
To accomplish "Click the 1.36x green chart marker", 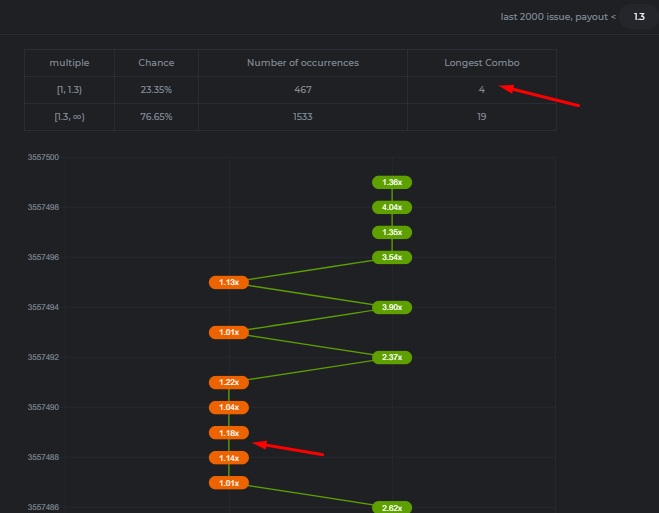I will 392,183.
